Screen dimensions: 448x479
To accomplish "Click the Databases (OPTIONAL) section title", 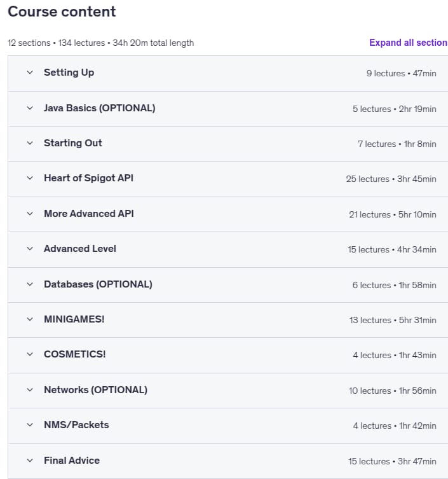I will [x=98, y=284].
